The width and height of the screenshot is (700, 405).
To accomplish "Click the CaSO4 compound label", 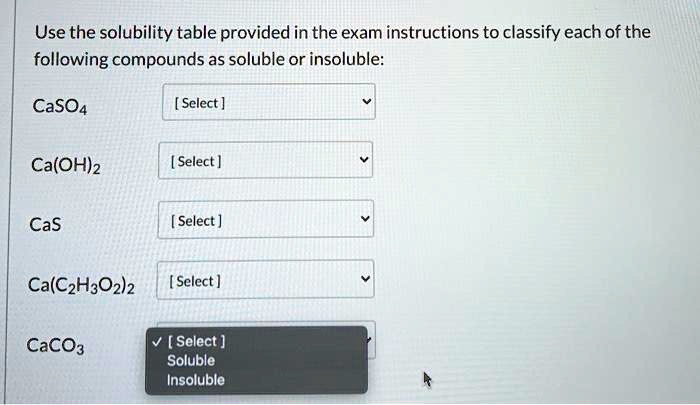I will pos(60,106).
